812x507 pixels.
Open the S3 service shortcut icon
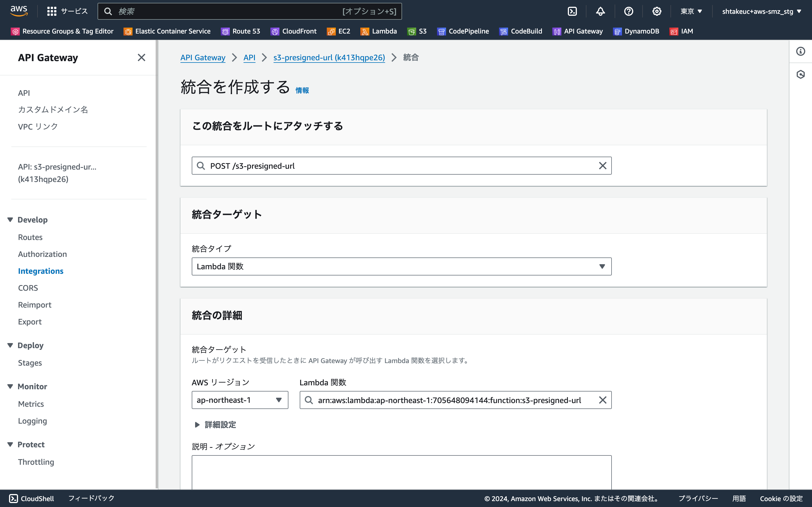(x=412, y=31)
